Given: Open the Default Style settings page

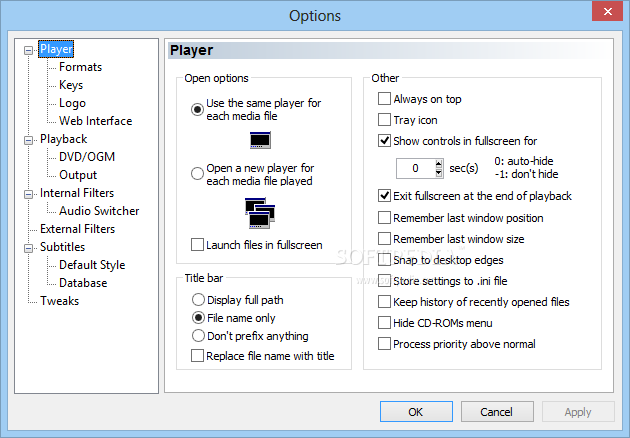Looking at the screenshot, I should [x=92, y=265].
